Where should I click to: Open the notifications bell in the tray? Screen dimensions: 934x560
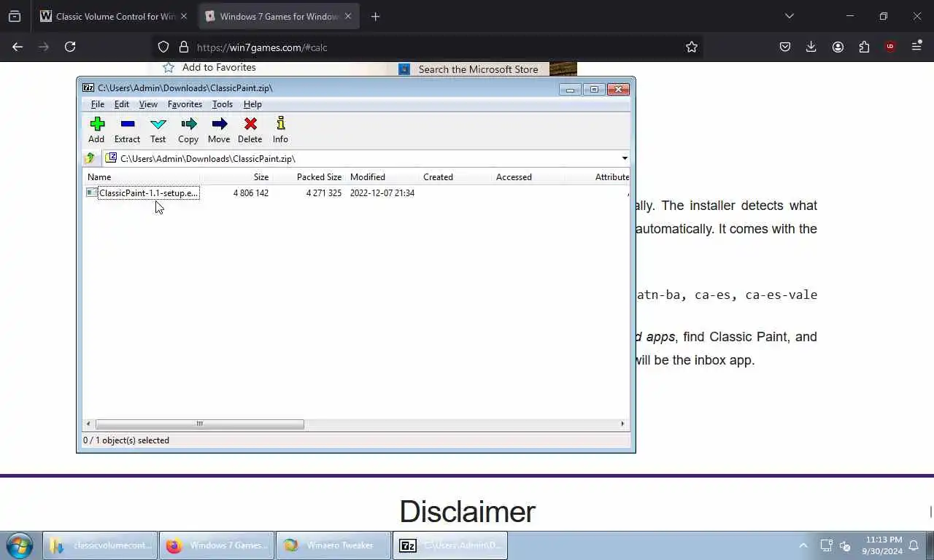coord(914,545)
